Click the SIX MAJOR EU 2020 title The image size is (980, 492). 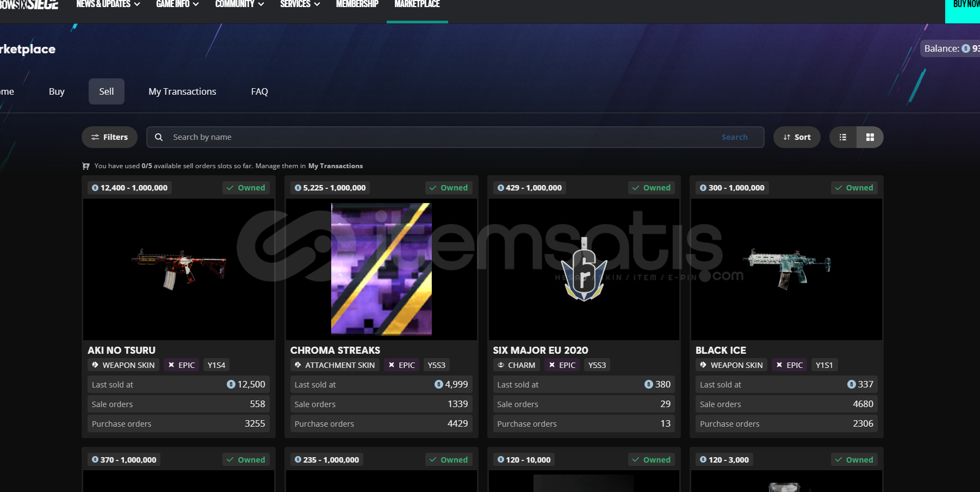click(541, 350)
